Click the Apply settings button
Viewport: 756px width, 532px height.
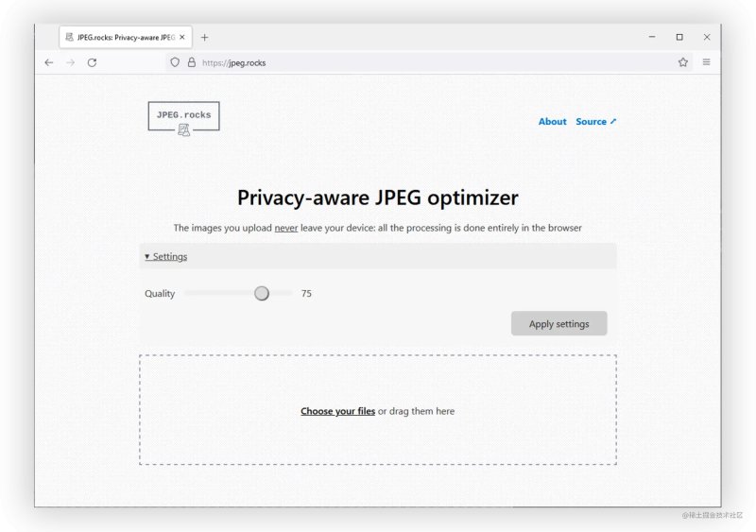coord(558,323)
